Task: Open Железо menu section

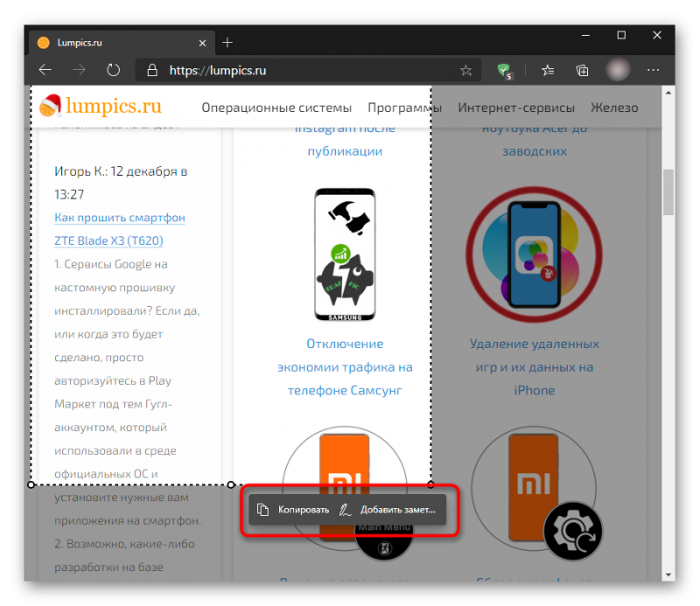Action: (614, 108)
